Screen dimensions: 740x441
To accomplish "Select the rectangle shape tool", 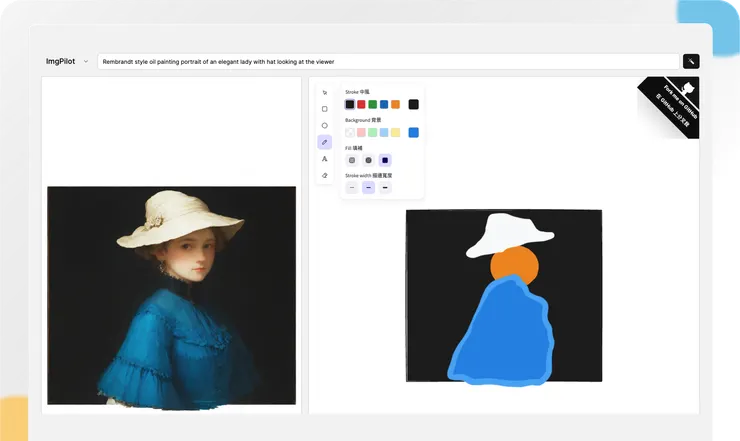I will coord(324,109).
